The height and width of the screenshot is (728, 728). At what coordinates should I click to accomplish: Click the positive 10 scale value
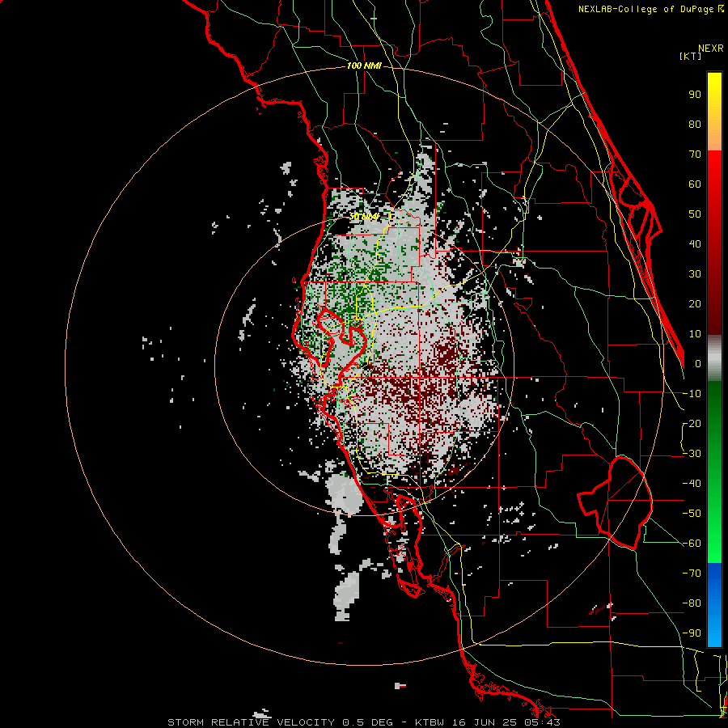click(695, 334)
